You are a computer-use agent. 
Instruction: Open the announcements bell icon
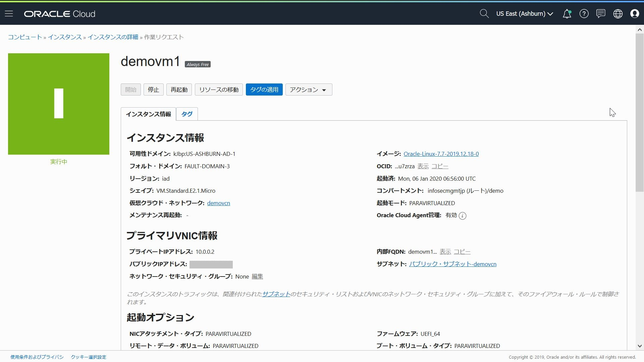click(567, 14)
